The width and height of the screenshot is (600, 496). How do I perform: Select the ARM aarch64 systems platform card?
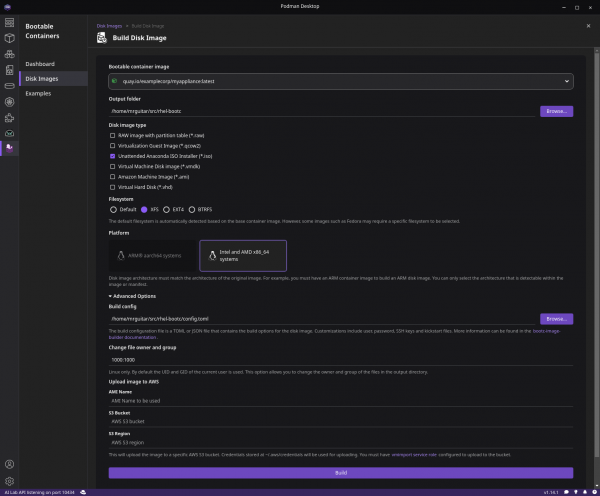point(153,256)
